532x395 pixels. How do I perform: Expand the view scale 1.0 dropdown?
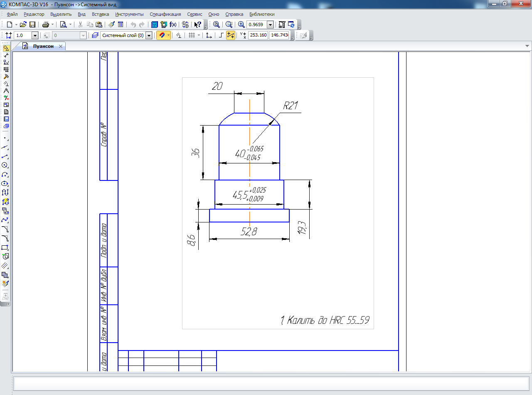[34, 35]
